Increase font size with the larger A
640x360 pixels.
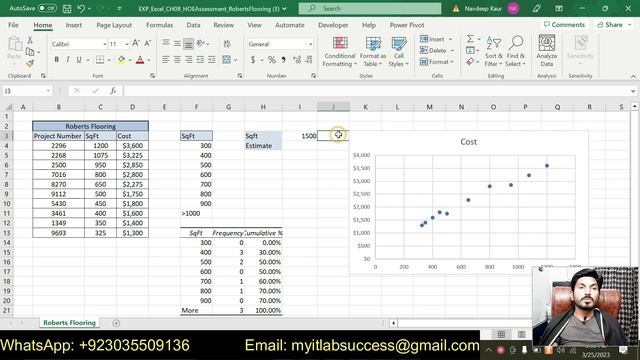click(136, 43)
